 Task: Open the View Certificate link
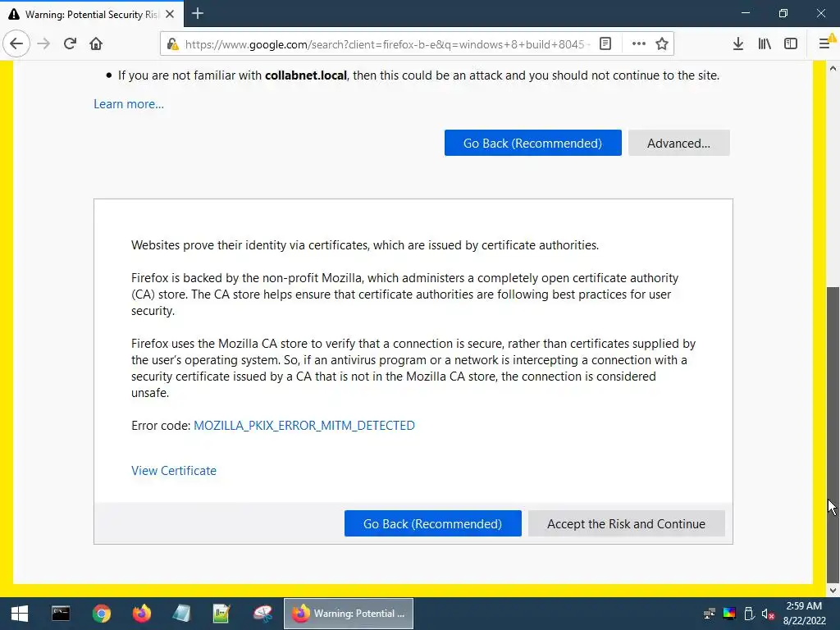174,470
